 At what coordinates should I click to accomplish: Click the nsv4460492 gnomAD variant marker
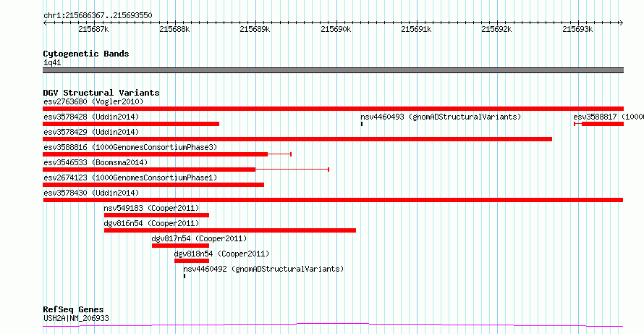tap(185, 276)
